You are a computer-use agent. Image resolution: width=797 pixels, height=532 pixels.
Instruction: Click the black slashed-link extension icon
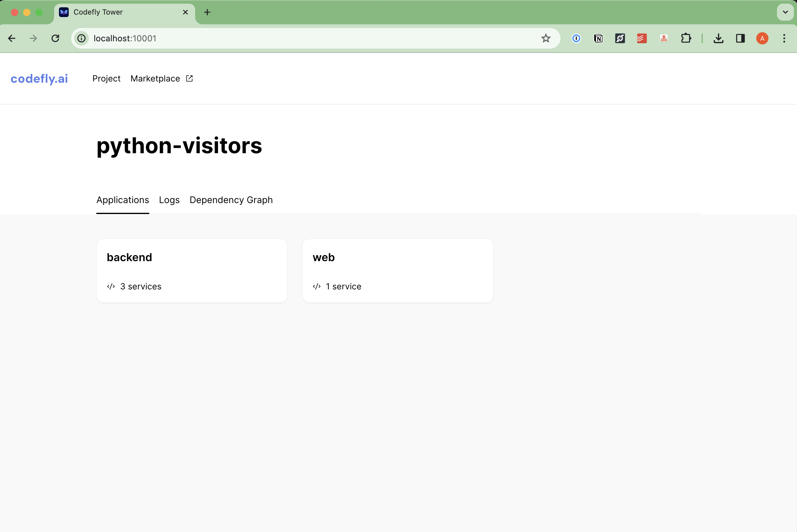(620, 38)
